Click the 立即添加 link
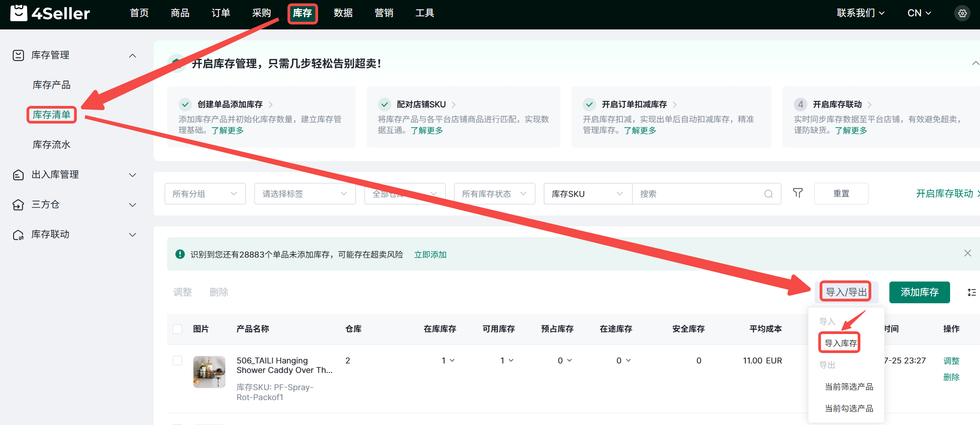 [x=430, y=254]
